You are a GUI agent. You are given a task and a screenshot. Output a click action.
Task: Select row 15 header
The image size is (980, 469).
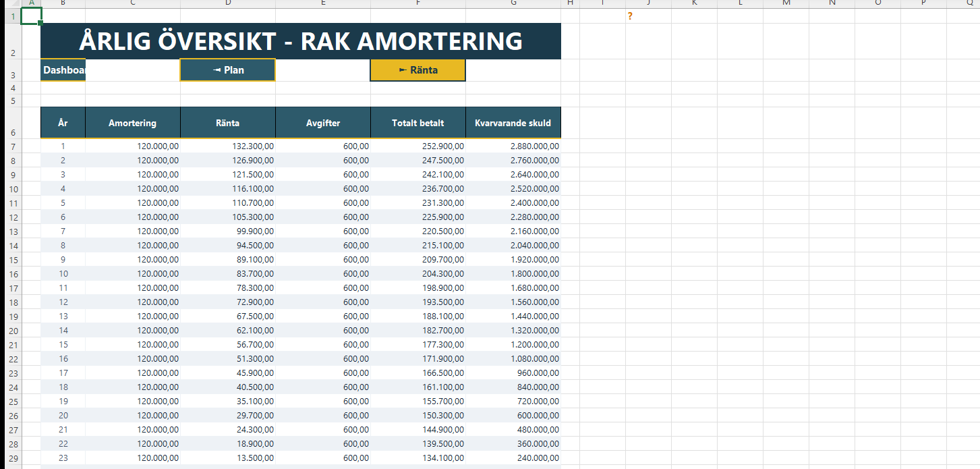13,260
